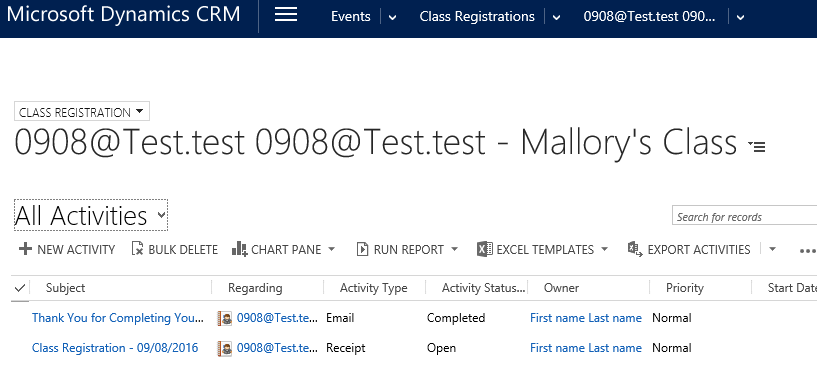817x391 pixels.
Task: Open the record title menu icon
Action: 757,146
